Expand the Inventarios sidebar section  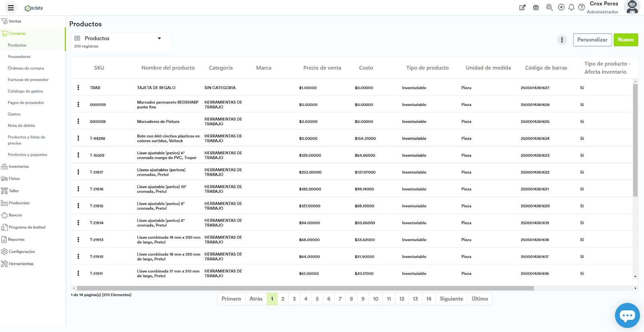pyautogui.click(x=19, y=166)
